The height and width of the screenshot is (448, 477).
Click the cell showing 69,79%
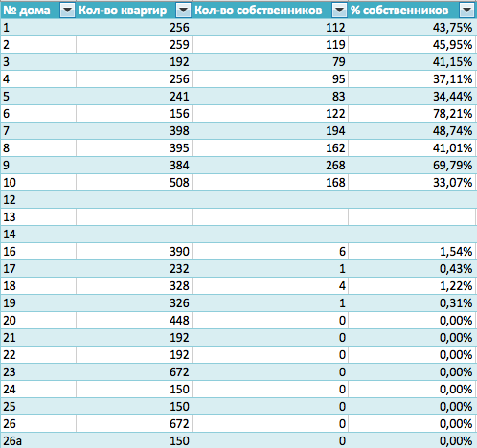(x=412, y=166)
